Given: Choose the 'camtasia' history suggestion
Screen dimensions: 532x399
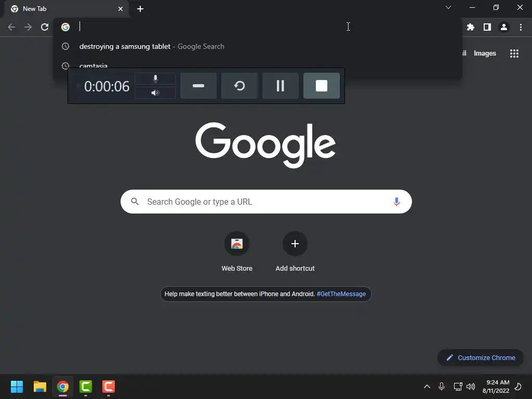Looking at the screenshot, I should 94,66.
